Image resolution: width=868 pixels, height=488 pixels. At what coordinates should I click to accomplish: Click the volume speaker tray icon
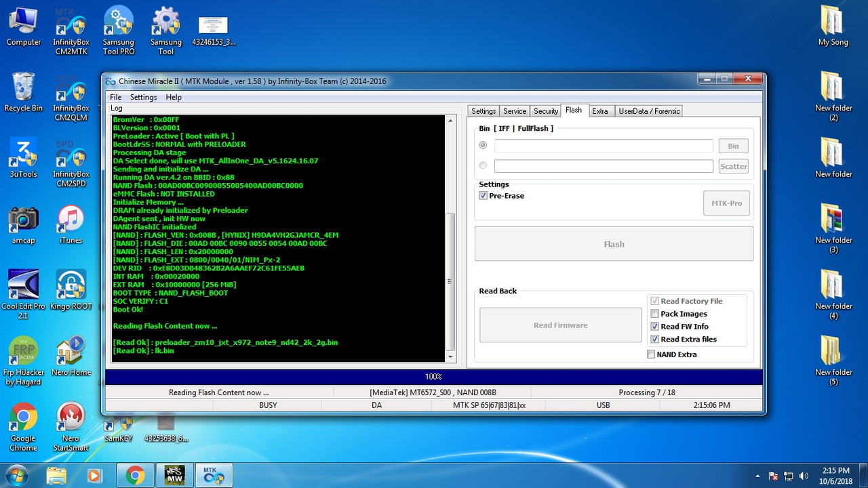pos(804,476)
